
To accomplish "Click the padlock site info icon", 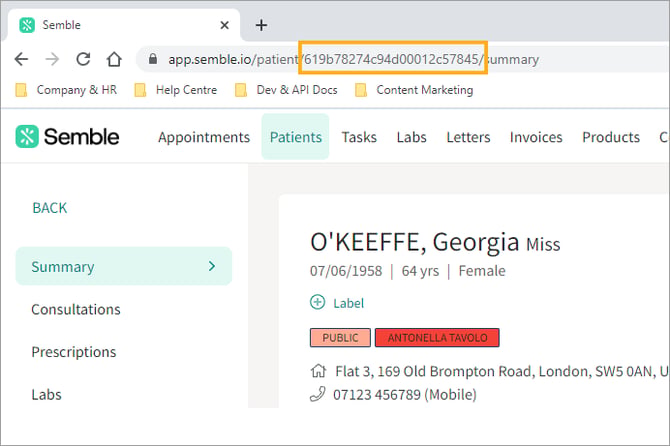I will coord(153,59).
